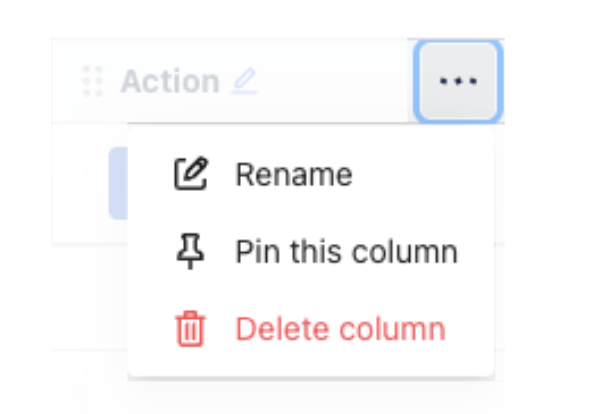Viewport: 604px width, 414px height.
Task: Click the Action column header label
Action: pos(170,81)
